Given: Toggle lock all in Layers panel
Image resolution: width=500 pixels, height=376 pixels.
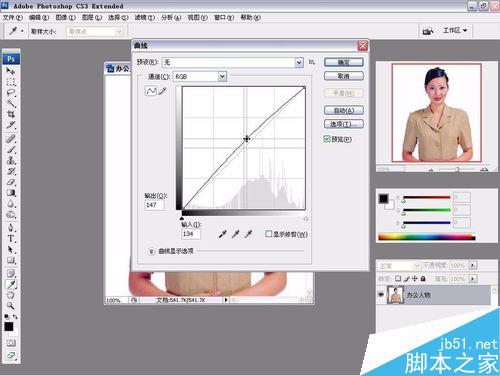Looking at the screenshot, I should 423,278.
